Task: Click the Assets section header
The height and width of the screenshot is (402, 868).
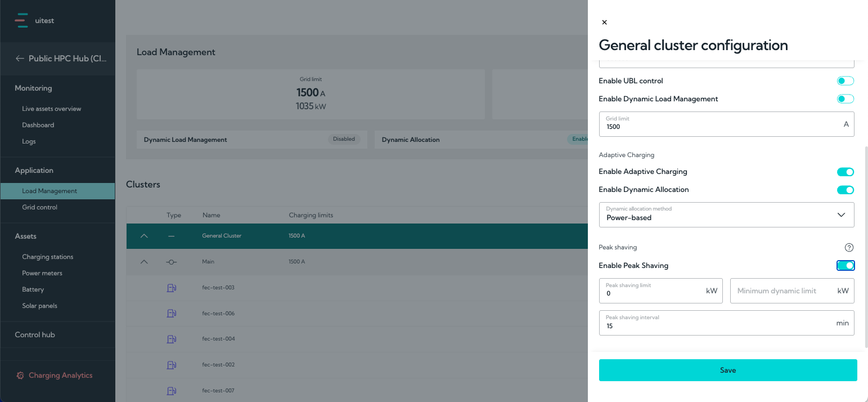Action: pos(26,236)
